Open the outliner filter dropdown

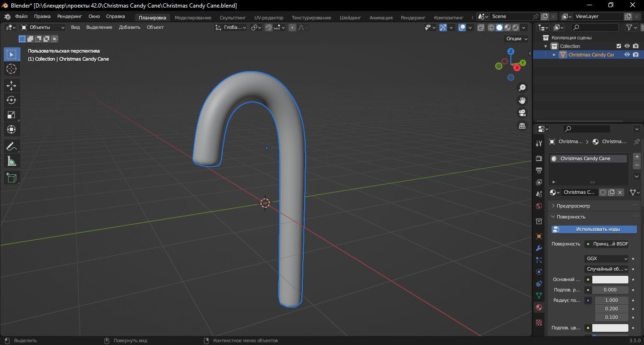click(x=632, y=27)
